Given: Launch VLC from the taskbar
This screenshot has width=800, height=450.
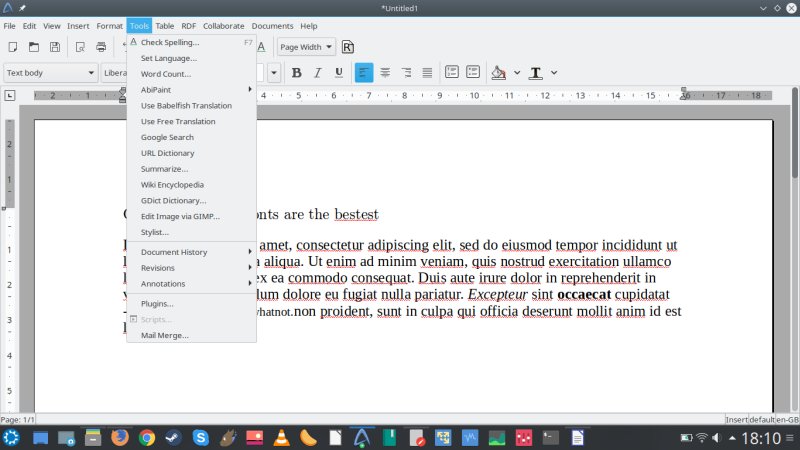Looking at the screenshot, I should pyautogui.click(x=282, y=437).
